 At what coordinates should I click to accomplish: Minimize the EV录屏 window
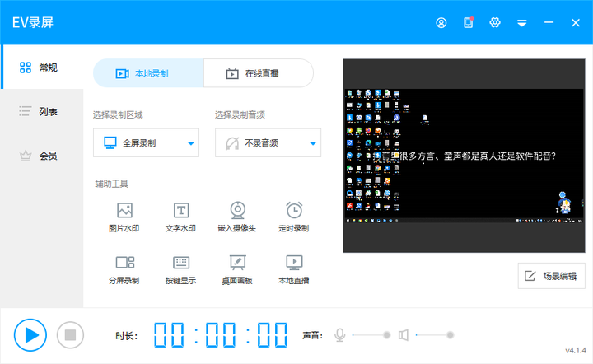[549, 23]
